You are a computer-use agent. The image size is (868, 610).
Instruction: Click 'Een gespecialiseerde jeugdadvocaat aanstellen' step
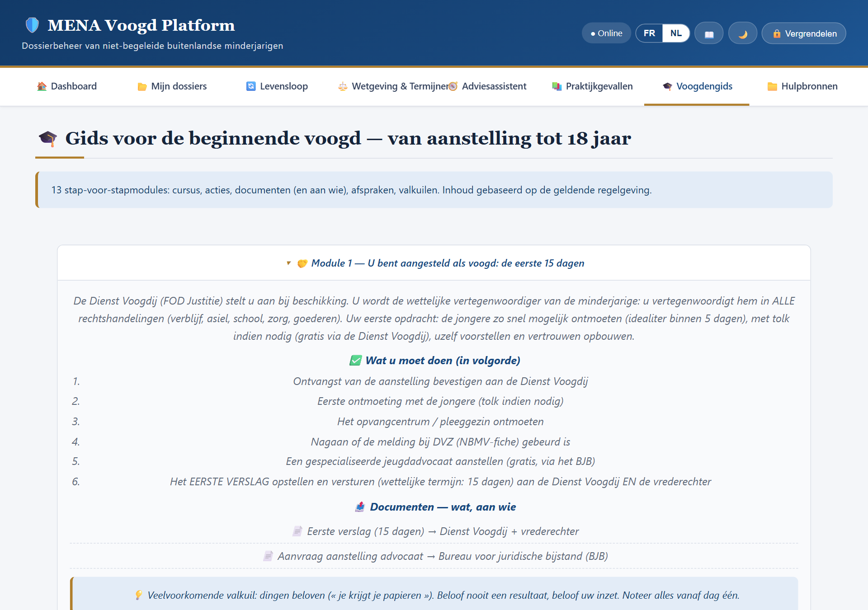[x=440, y=461]
